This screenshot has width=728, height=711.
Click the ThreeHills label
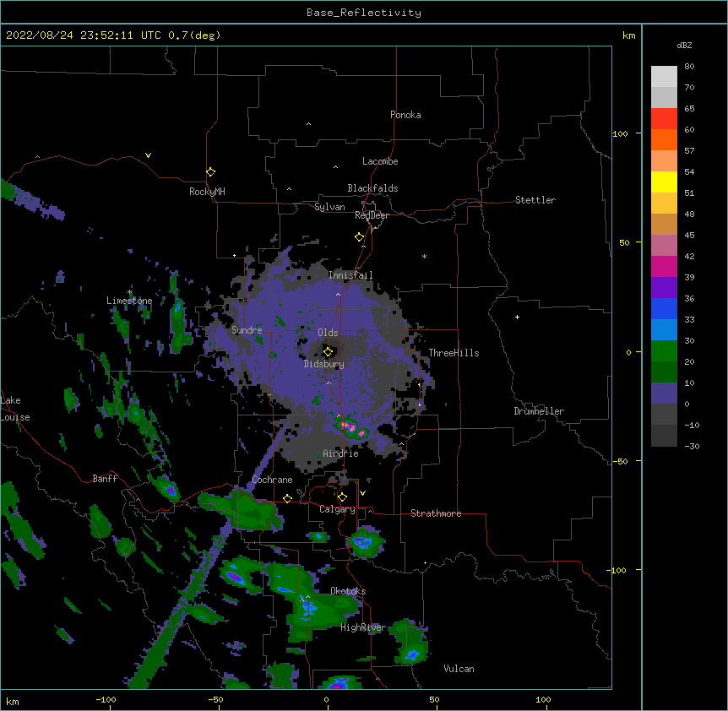(x=454, y=353)
